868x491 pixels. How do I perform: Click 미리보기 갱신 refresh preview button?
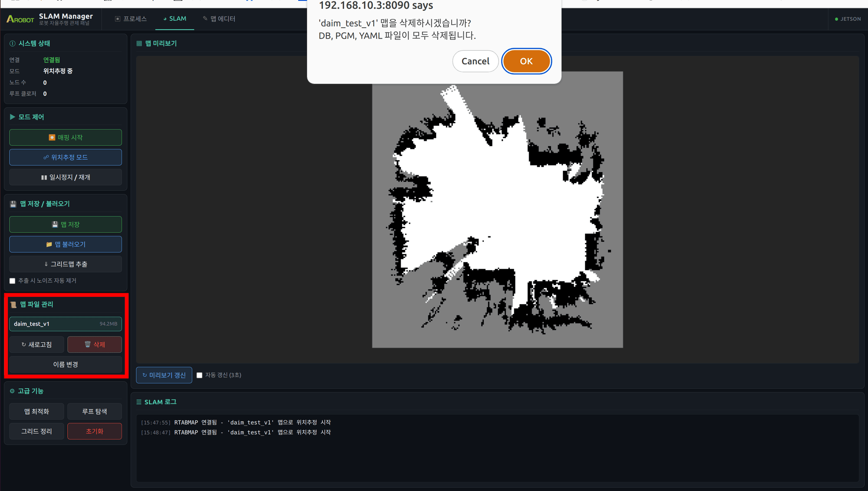pyautogui.click(x=164, y=375)
